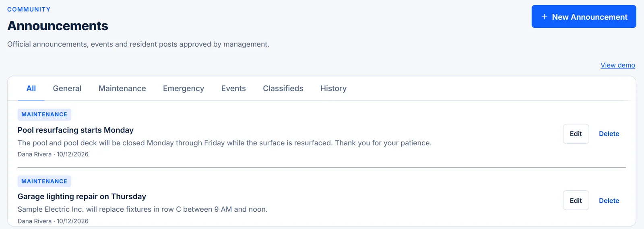This screenshot has height=229, width=644.
Task: Delete the Garage lighting repair announcement
Action: coord(609,200)
